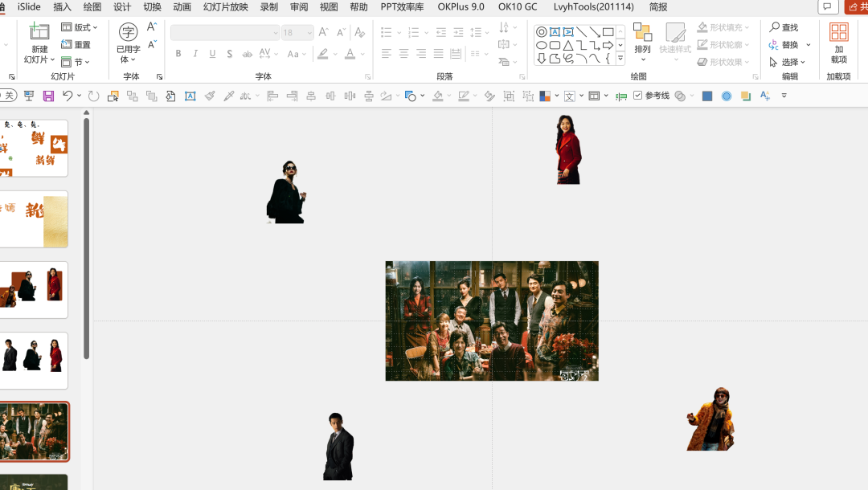868x490 pixels.
Task: Toggle Italic formatting
Action: [195, 54]
